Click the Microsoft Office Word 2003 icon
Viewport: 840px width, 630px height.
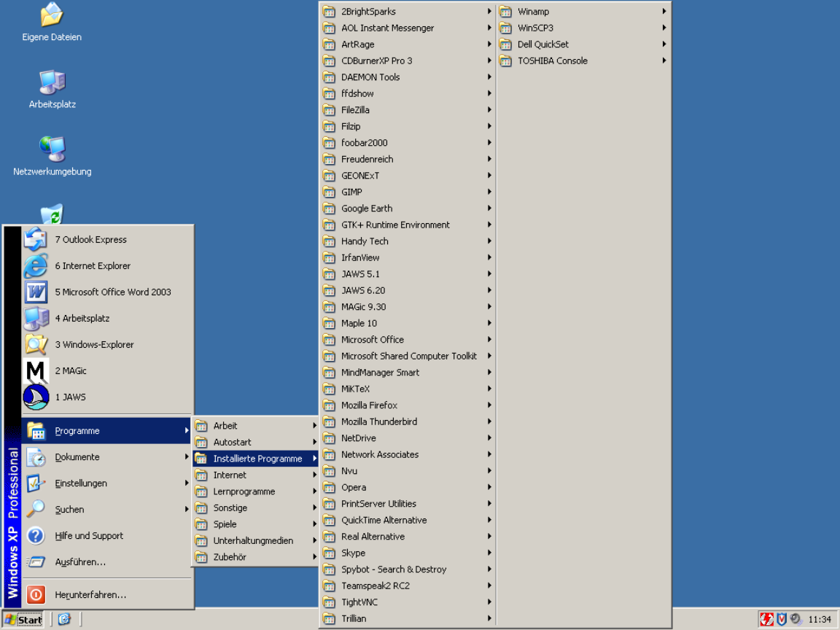36,292
